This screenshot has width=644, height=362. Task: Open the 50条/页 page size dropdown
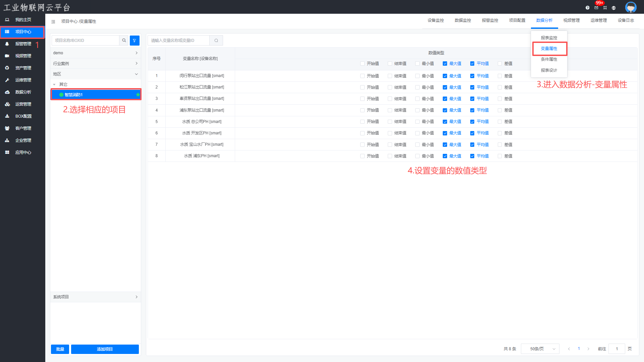[540, 349]
